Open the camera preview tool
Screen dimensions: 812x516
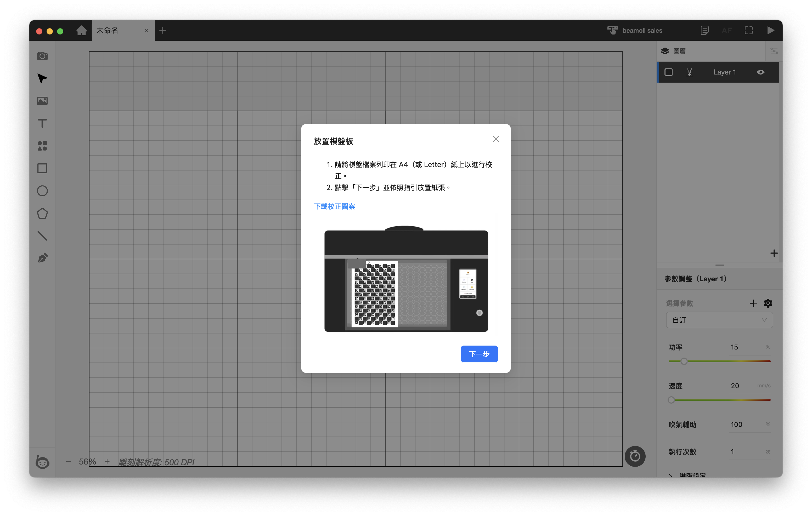click(x=42, y=56)
